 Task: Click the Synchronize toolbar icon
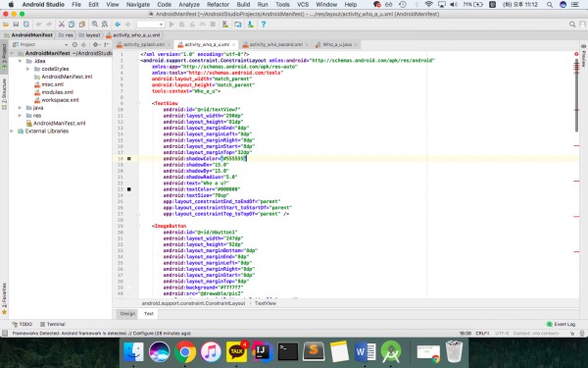(25, 25)
